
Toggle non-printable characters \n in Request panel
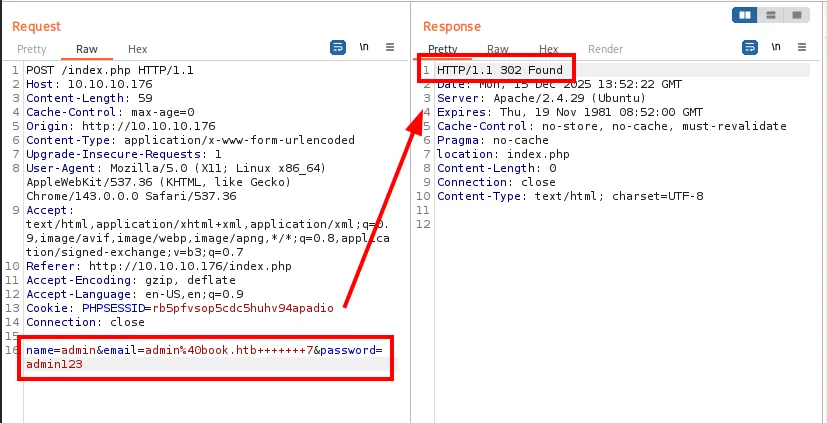[x=364, y=47]
